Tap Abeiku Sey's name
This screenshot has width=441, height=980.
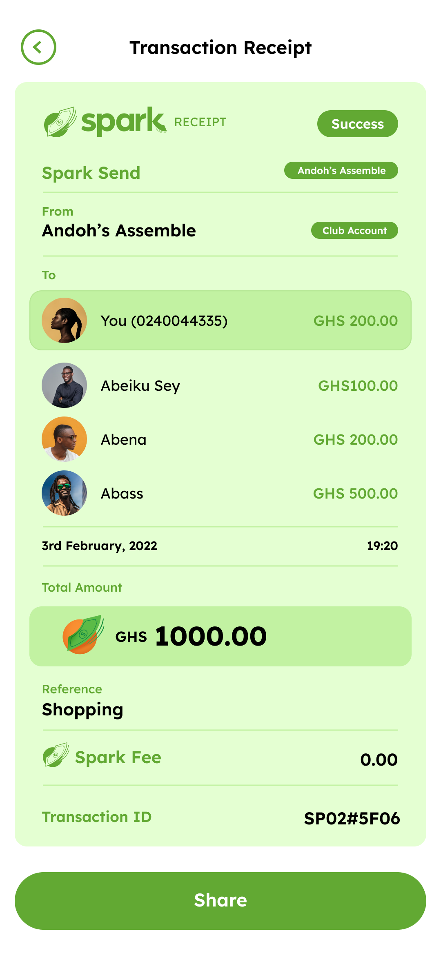tap(140, 385)
